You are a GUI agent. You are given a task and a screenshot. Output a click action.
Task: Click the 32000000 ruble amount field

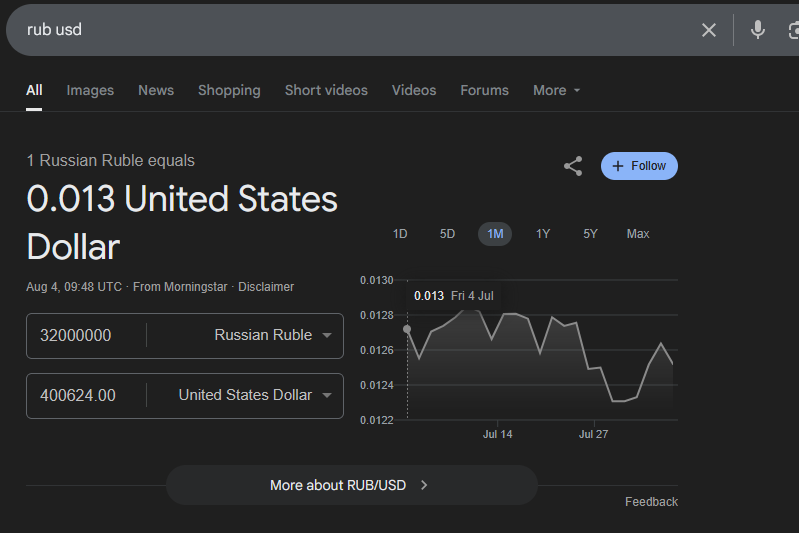86,336
